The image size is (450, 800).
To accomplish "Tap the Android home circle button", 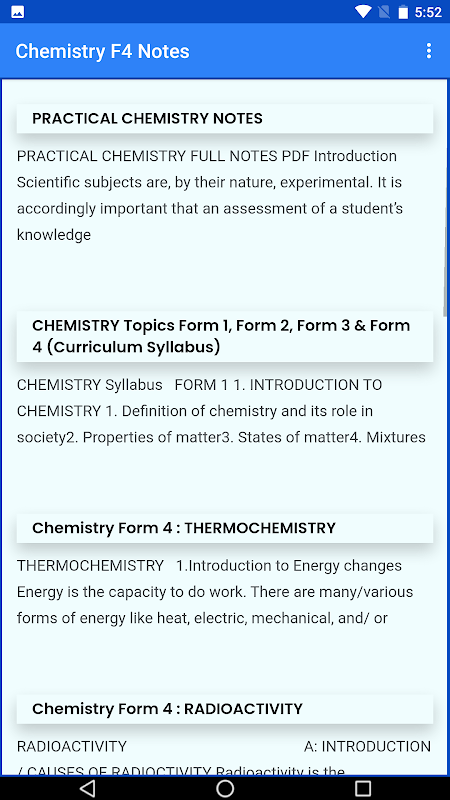I will tap(225, 788).
